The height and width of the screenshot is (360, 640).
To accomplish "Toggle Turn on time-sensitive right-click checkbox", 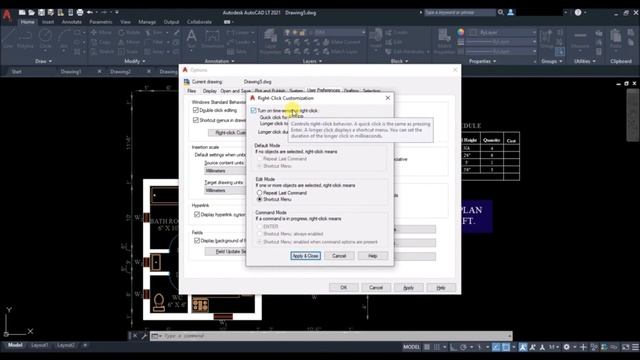I will click(253, 111).
